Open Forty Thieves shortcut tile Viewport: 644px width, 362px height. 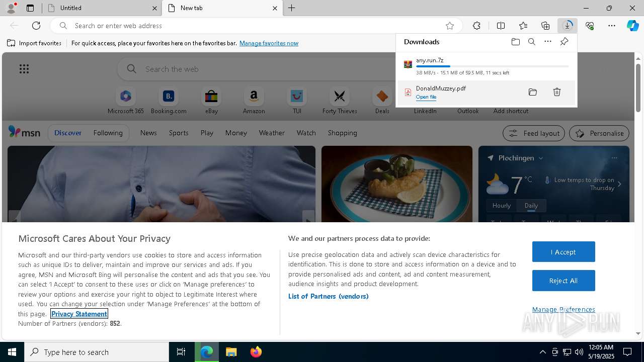340,101
